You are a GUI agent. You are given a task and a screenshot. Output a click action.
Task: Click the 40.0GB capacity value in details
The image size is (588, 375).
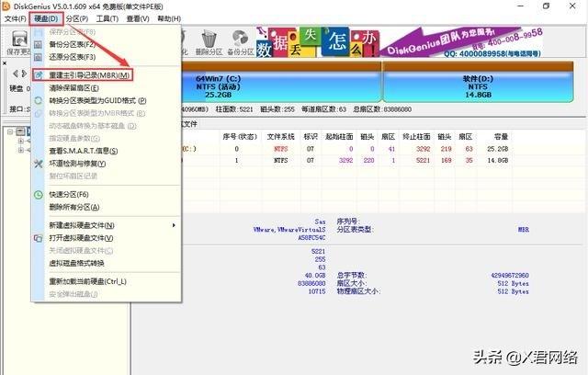pos(315,275)
